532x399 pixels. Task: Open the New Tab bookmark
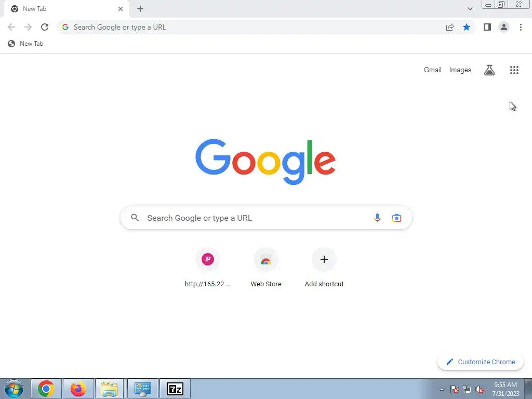click(26, 44)
